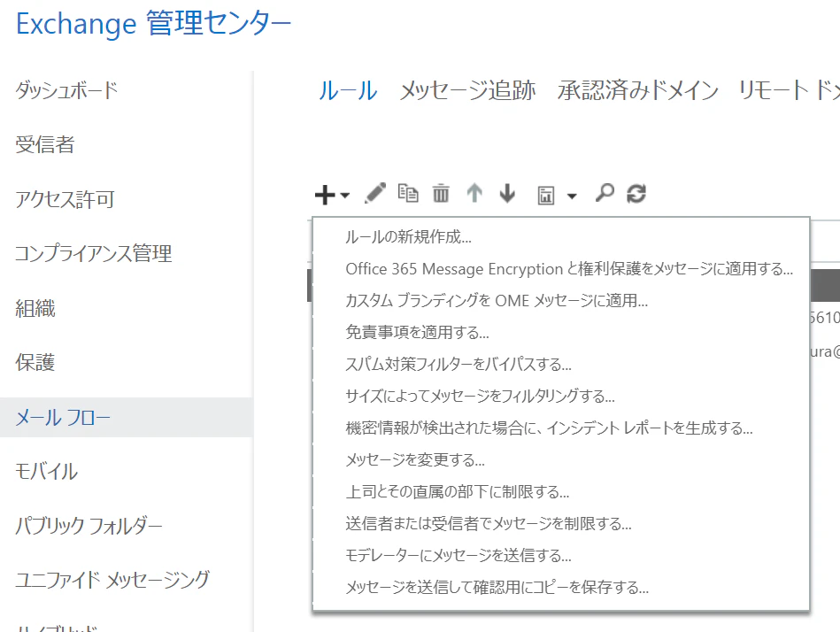840x632 pixels.
Task: Open the リモート ドメイン tab
Action: click(x=789, y=90)
